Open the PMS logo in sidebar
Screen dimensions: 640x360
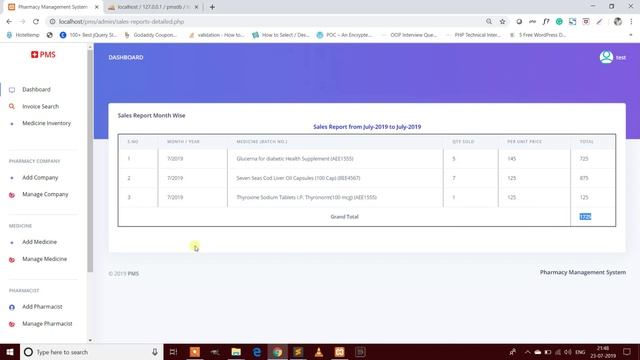[43, 55]
